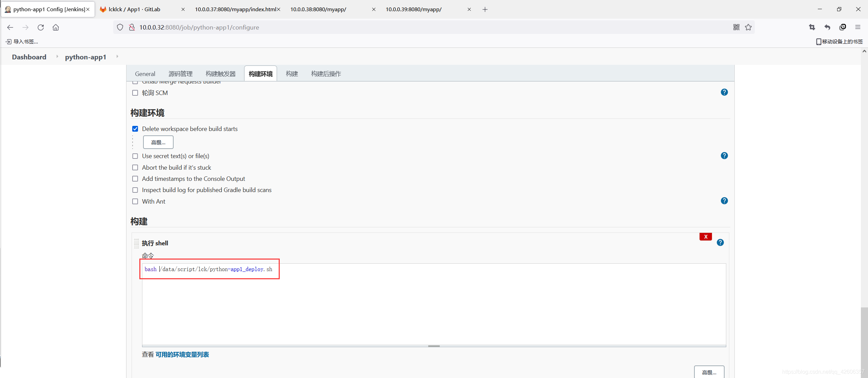Open the browser extension swirl icon
This screenshot has width=868, height=378.
(843, 27)
